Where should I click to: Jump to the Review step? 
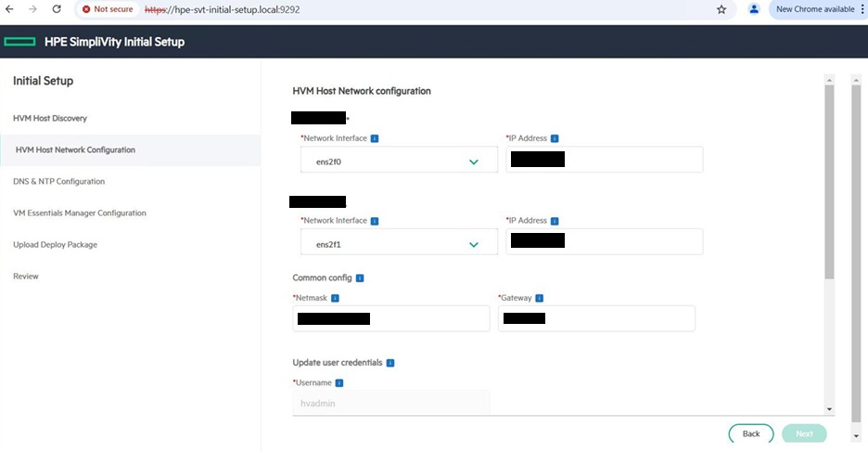click(26, 276)
